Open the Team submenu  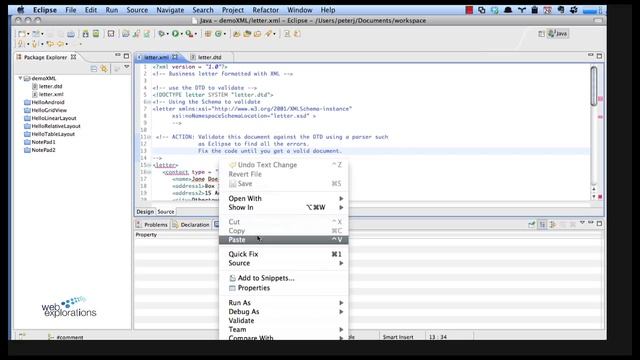click(284, 329)
